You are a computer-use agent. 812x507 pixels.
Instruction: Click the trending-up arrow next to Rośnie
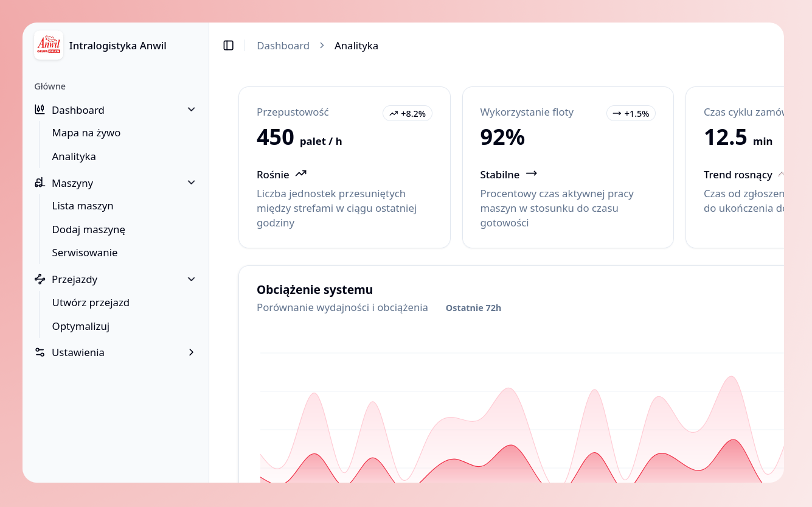point(301,174)
